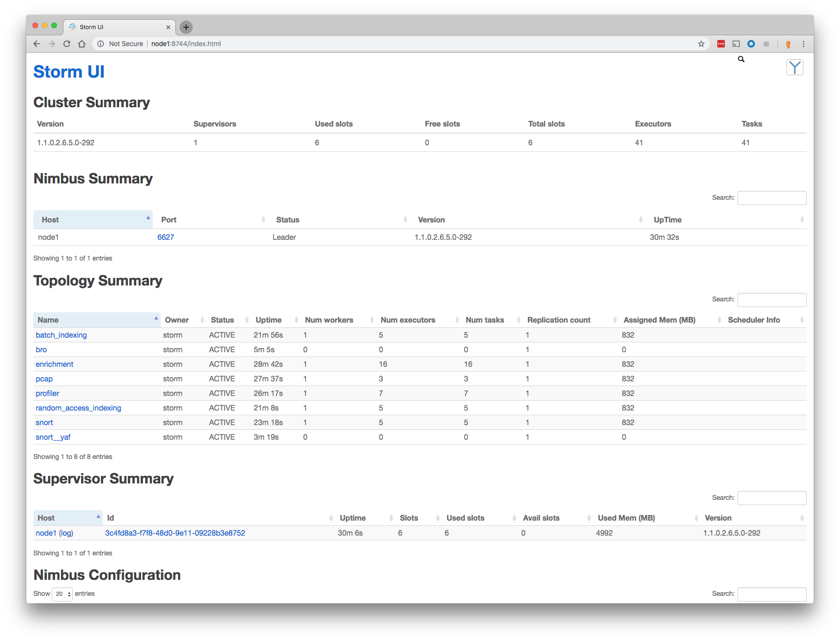Sort topologies by Replication count column
This screenshot has height=641, width=840.
pyautogui.click(x=571, y=320)
